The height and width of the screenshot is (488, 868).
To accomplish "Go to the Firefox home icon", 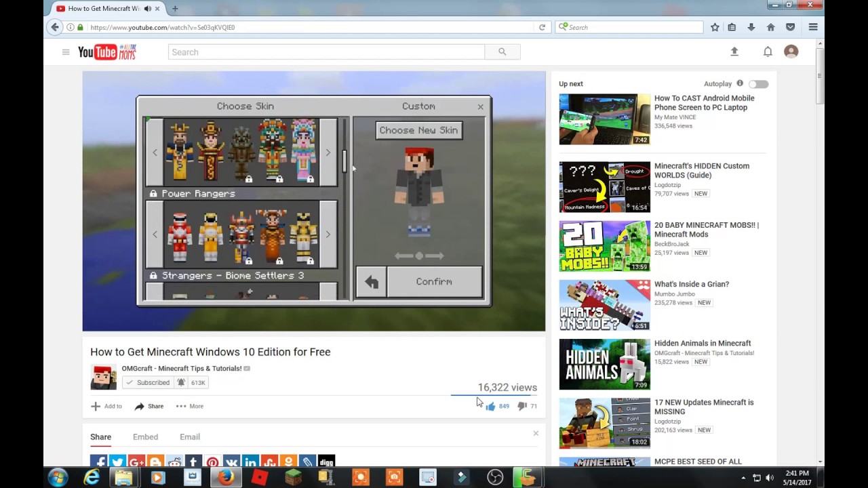I will 771,27.
